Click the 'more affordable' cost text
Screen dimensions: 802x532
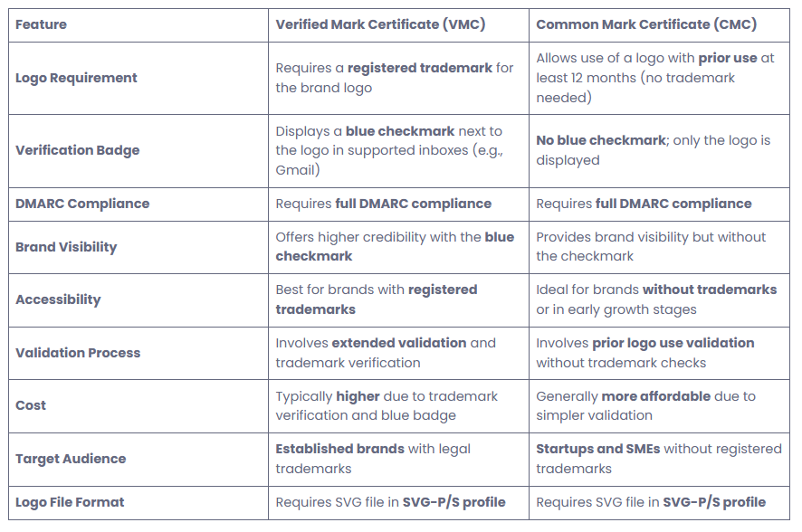point(656,396)
